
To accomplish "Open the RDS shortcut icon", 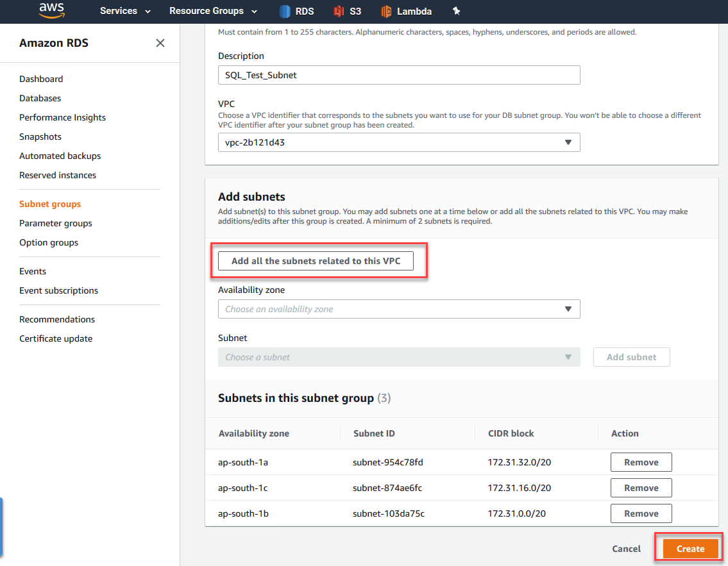I will point(285,11).
